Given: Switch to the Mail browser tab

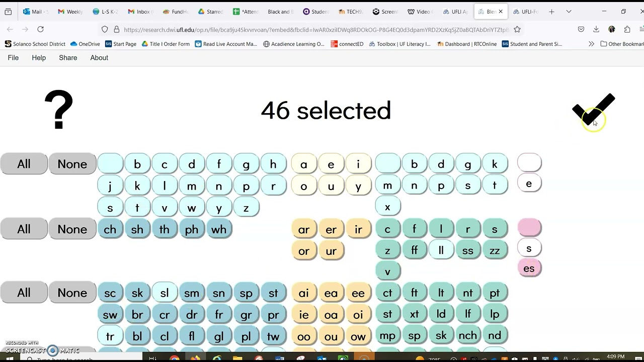Looking at the screenshot, I should click(x=35, y=12).
